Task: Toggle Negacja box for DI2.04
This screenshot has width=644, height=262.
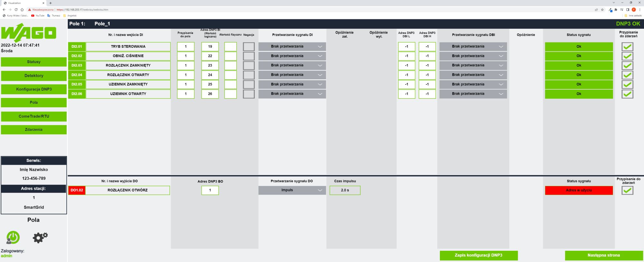Action: 249,75
